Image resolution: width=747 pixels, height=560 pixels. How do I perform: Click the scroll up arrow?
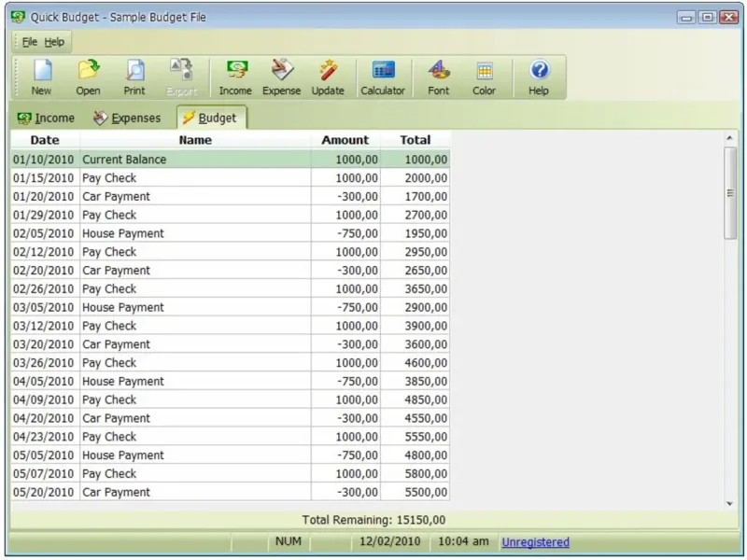[x=730, y=138]
